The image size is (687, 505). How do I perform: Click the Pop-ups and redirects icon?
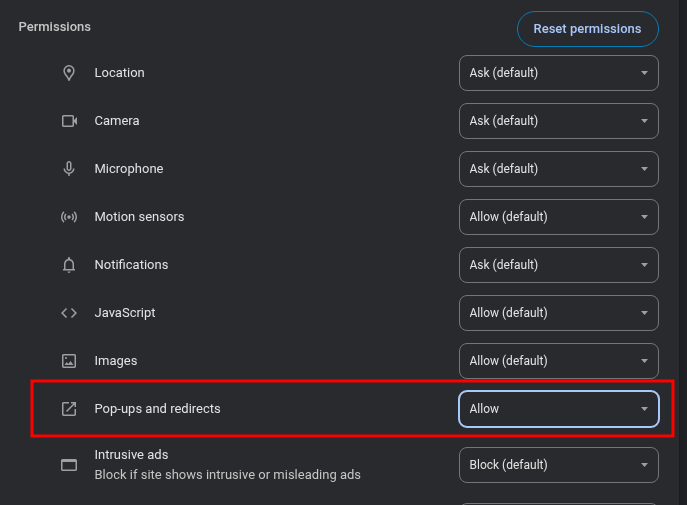point(69,409)
